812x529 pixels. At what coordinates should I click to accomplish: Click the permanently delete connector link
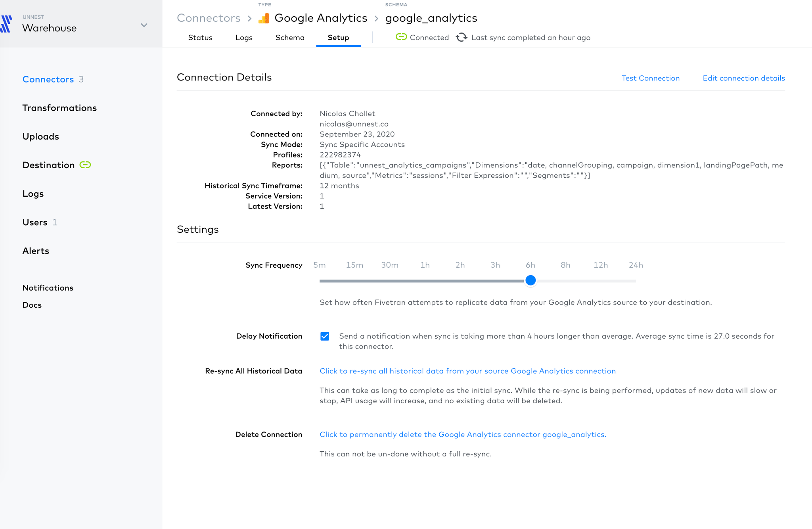click(463, 434)
